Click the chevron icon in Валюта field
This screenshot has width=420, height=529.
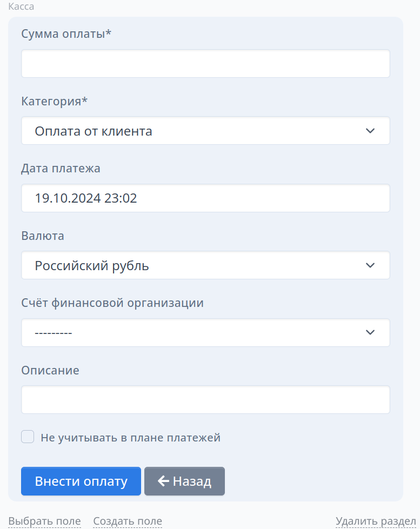point(370,265)
